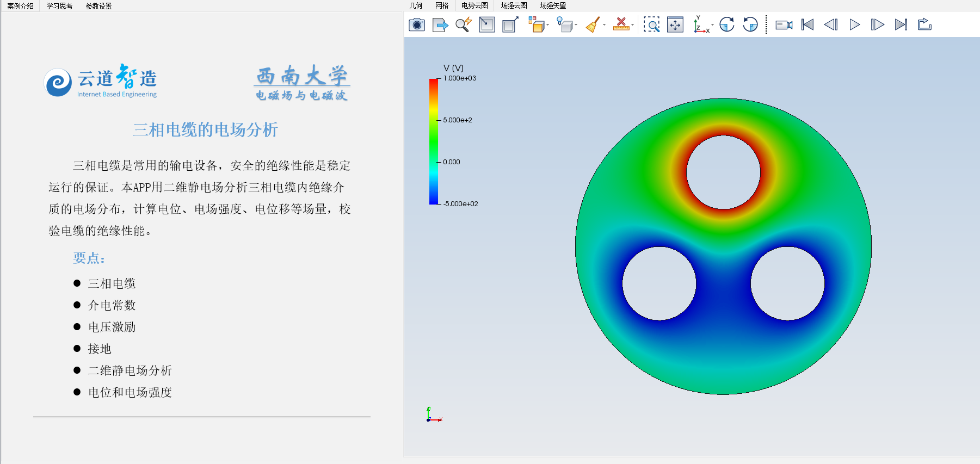Select the 电势云图 tab
980x464 pixels.
click(x=474, y=5)
